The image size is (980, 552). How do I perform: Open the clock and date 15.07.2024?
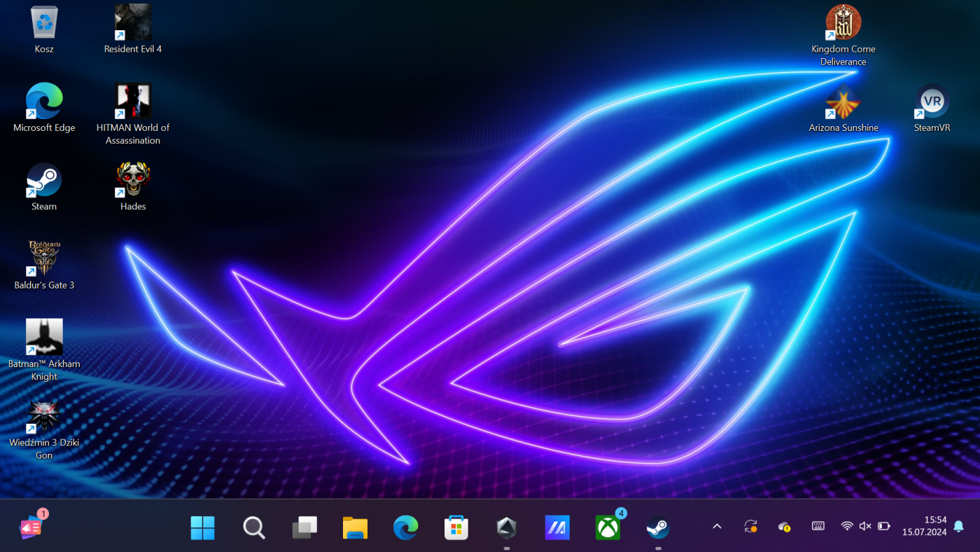click(x=924, y=526)
